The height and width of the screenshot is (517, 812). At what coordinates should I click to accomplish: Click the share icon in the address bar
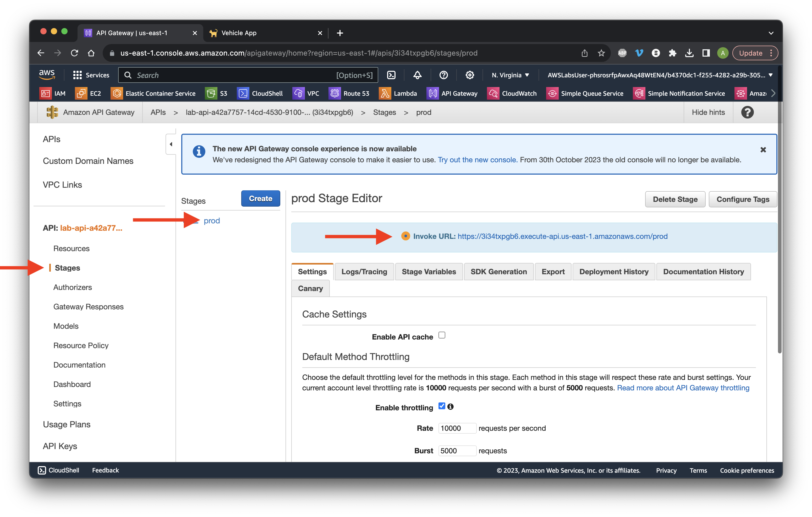pos(584,53)
